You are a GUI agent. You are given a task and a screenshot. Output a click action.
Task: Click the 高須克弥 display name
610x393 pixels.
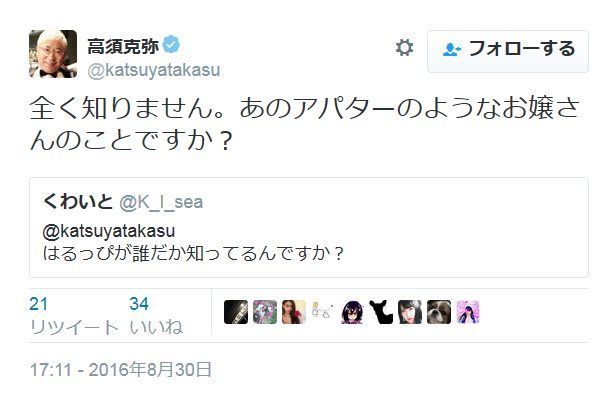pyautogui.click(x=123, y=46)
